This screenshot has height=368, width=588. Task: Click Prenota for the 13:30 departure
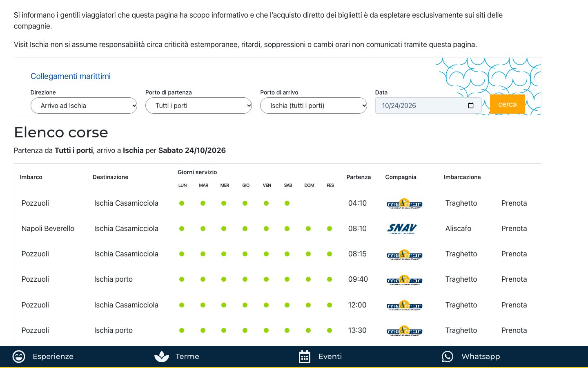tap(514, 330)
